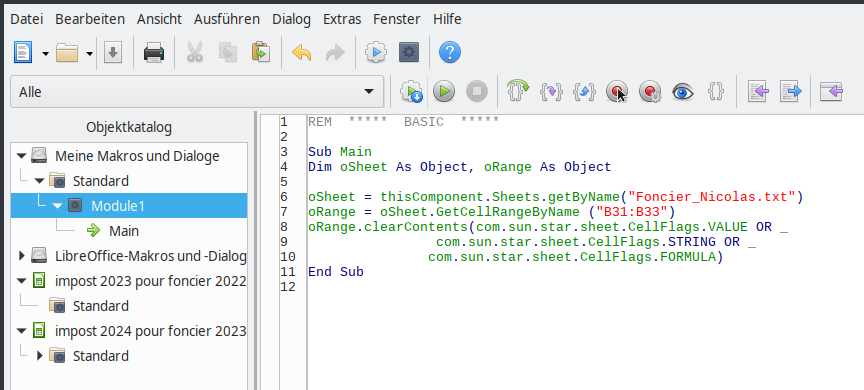Select Module1 in the object catalog

click(118, 206)
